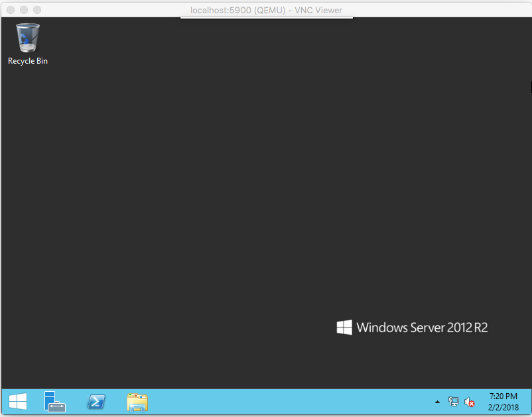Click the VNC Viewer window title bar

[266, 10]
